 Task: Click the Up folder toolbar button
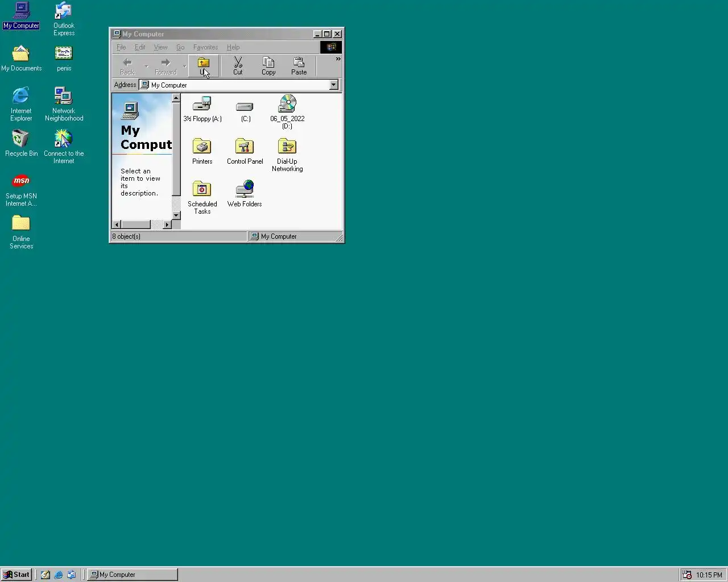(x=204, y=66)
